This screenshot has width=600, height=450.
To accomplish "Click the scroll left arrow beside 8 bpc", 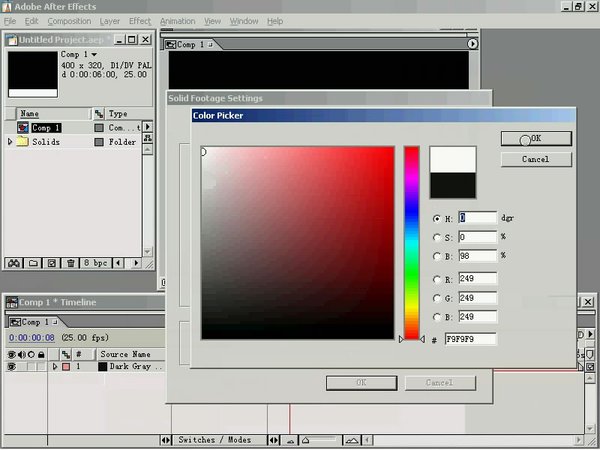I will 118,263.
